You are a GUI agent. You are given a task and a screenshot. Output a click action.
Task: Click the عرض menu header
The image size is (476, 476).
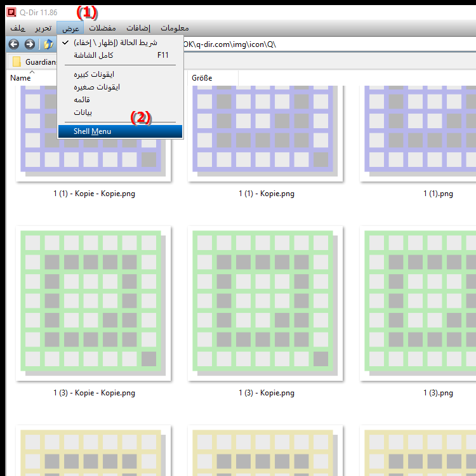coord(70,28)
